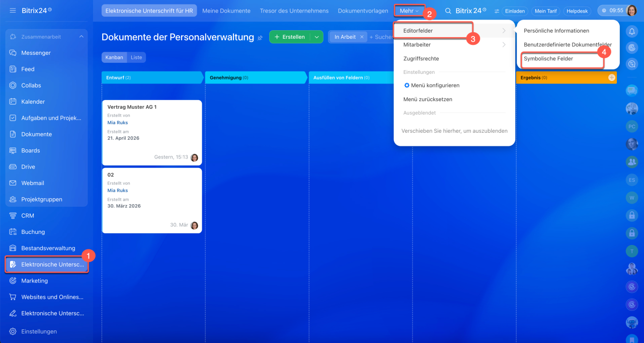The image size is (644, 343).
Task: Click the Suchen filter search field
Action: click(381, 37)
